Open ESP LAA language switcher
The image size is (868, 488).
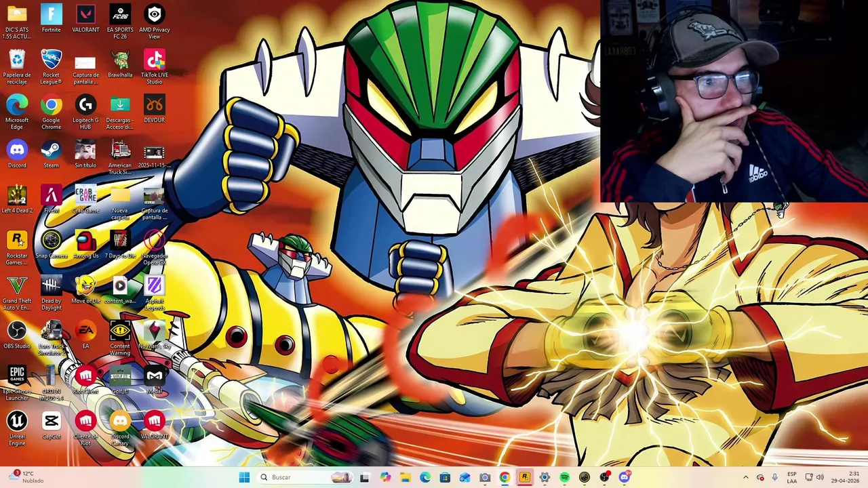[791, 477]
